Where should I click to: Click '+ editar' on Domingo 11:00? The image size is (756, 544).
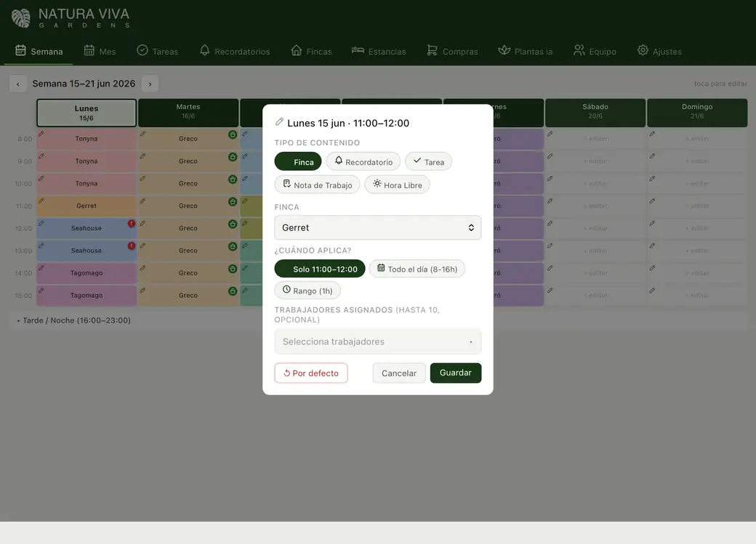pos(697,206)
